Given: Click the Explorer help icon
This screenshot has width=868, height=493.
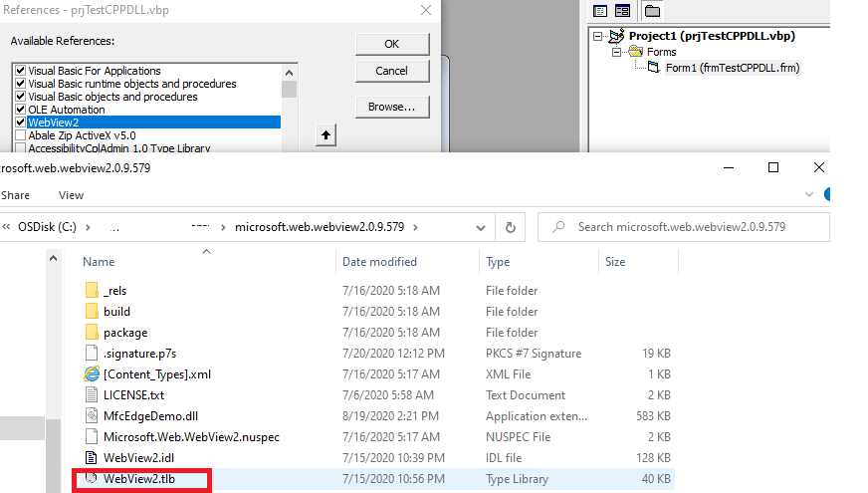Looking at the screenshot, I should (x=827, y=194).
